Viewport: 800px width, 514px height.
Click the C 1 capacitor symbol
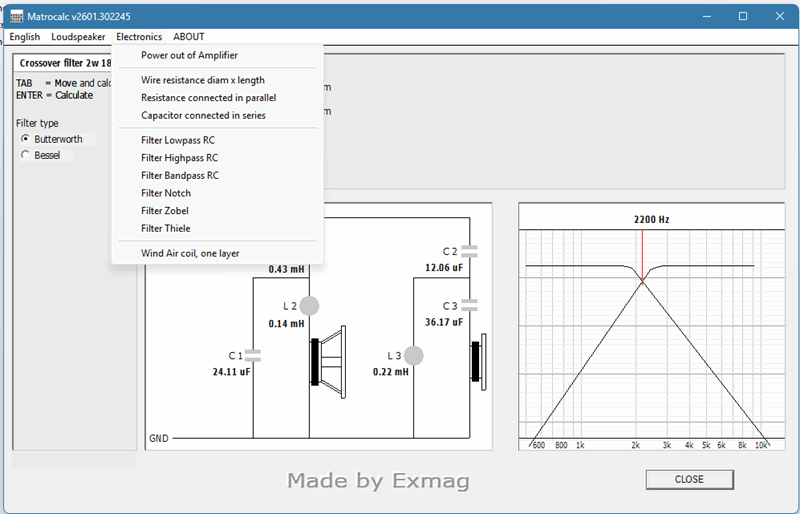point(252,354)
